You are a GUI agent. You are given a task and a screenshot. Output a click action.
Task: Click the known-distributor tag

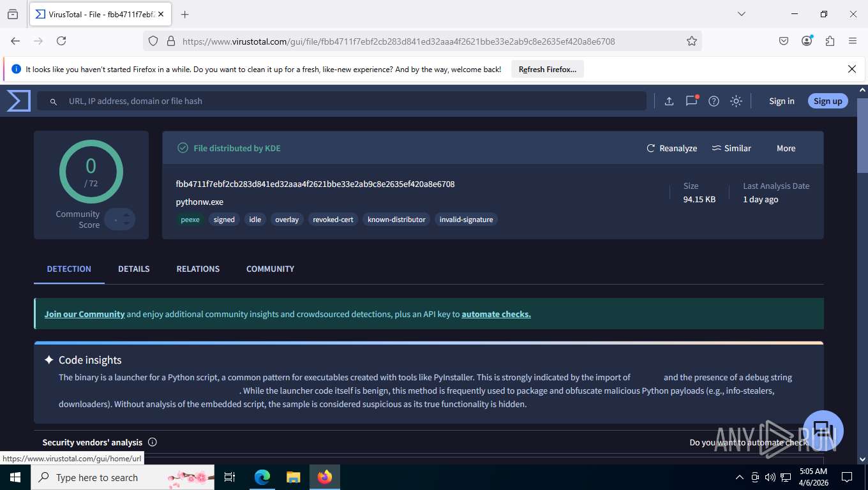click(396, 219)
